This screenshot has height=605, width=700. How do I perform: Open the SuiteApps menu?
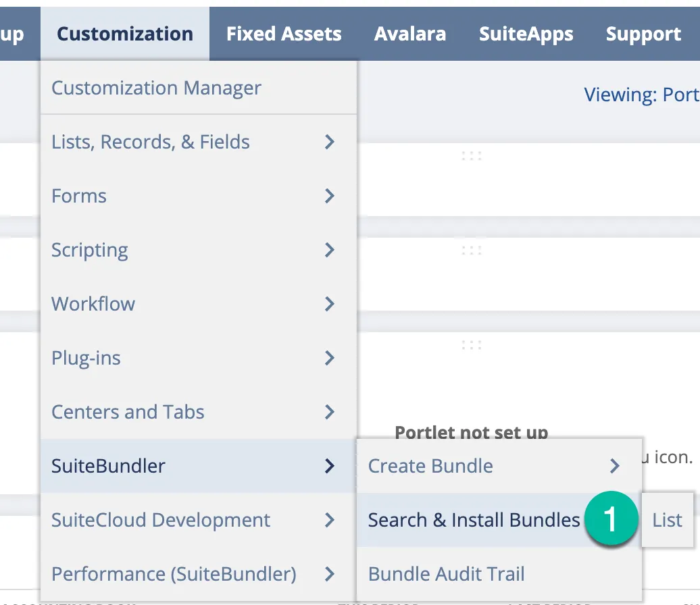(526, 34)
